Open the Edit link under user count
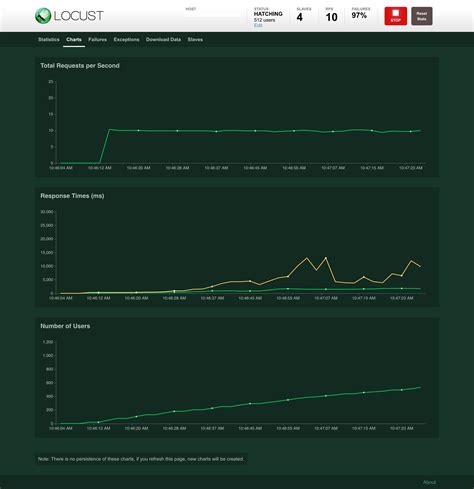The image size is (474, 489). 258,25
